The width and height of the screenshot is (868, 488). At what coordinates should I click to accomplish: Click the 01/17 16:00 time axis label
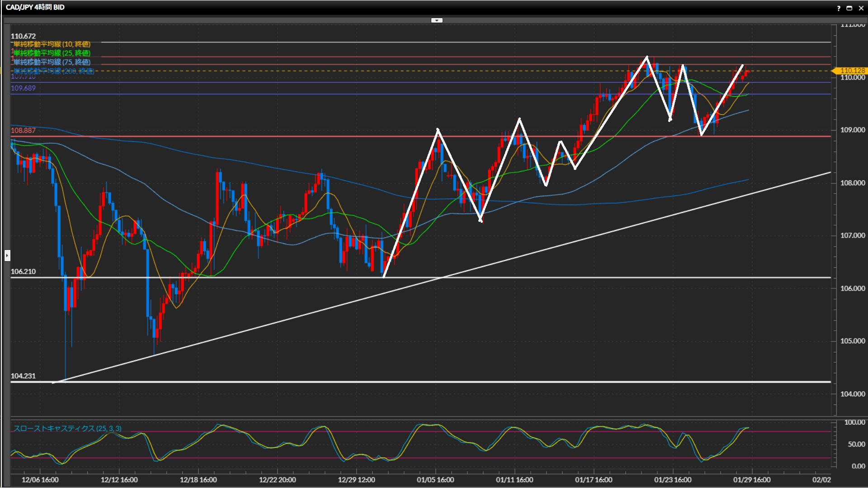click(x=594, y=480)
